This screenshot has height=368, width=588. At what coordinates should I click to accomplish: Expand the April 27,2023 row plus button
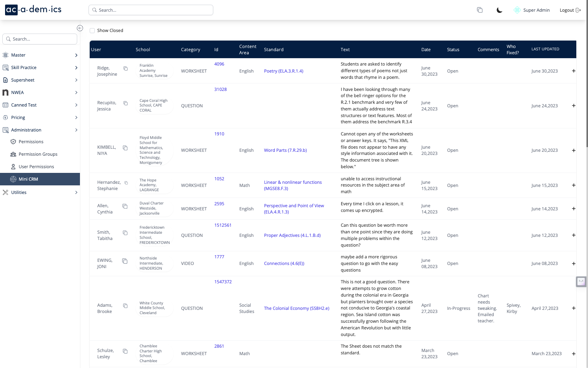point(574,308)
